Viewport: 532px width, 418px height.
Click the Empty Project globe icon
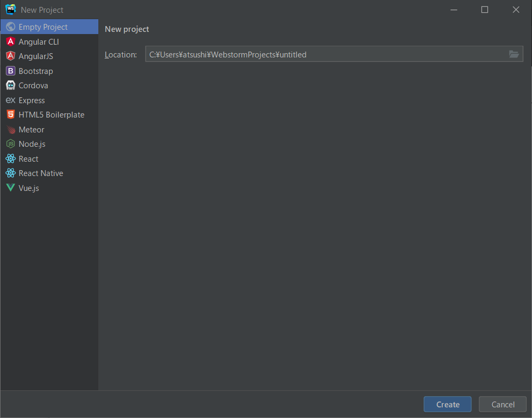click(x=11, y=27)
